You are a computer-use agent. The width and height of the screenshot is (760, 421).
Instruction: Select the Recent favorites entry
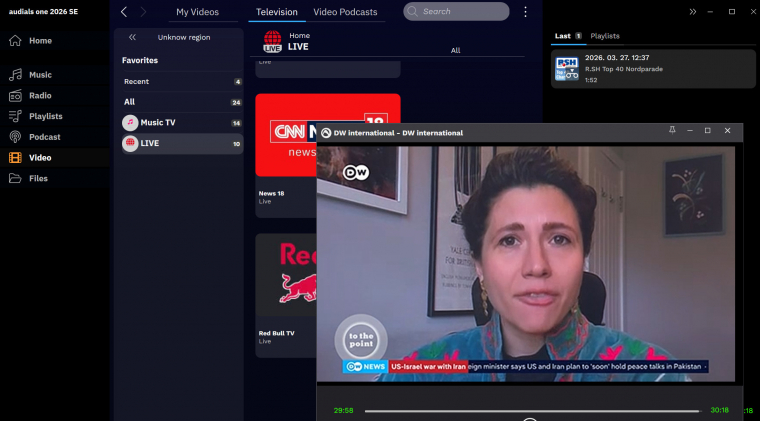pos(137,82)
